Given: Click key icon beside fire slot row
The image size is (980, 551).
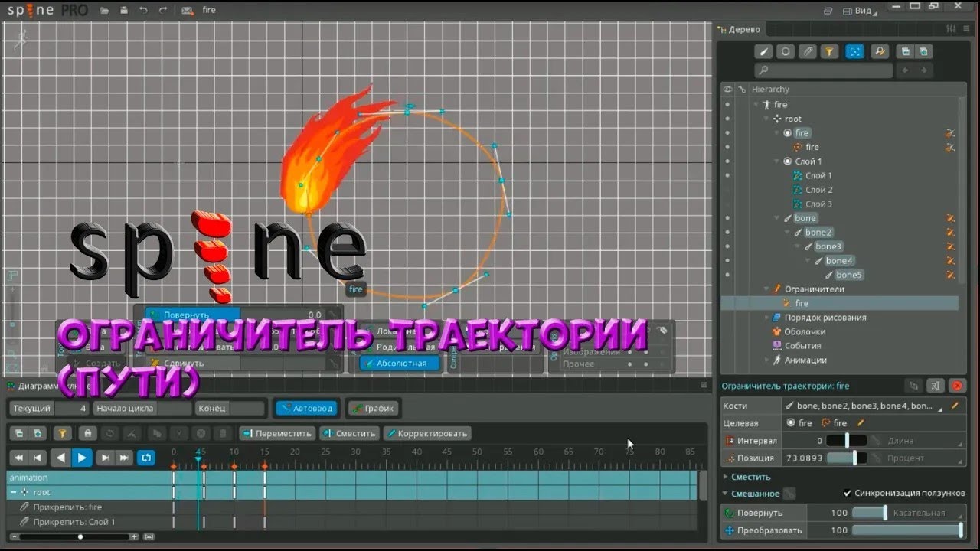Looking at the screenshot, I should pos(950,133).
